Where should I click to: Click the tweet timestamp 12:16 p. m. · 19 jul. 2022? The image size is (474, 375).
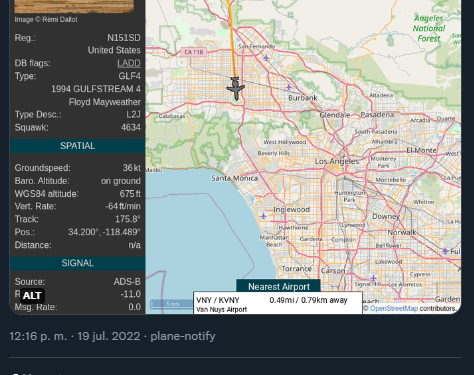[75, 336]
